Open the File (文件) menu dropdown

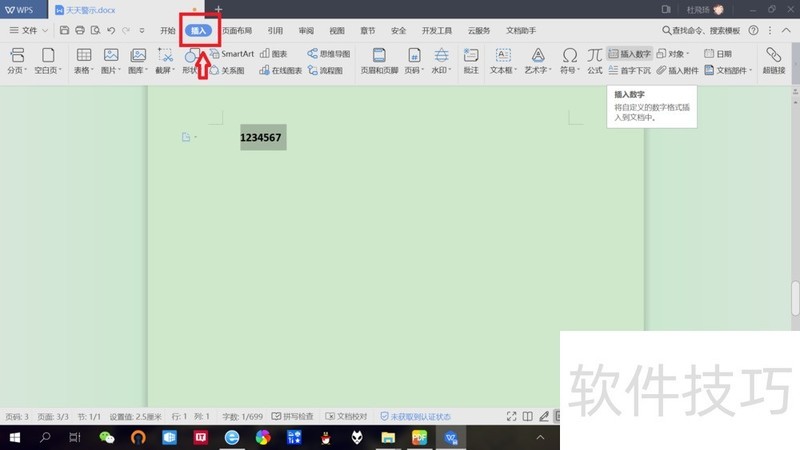tap(29, 31)
